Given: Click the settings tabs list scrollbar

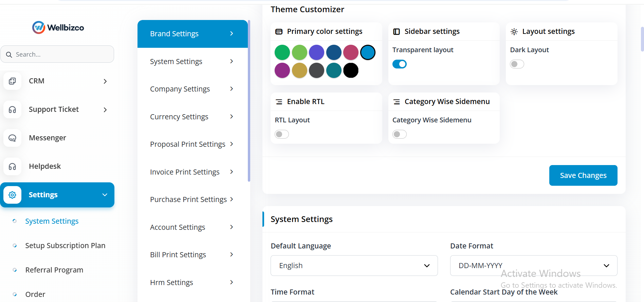Looking at the screenshot, I should [249, 101].
